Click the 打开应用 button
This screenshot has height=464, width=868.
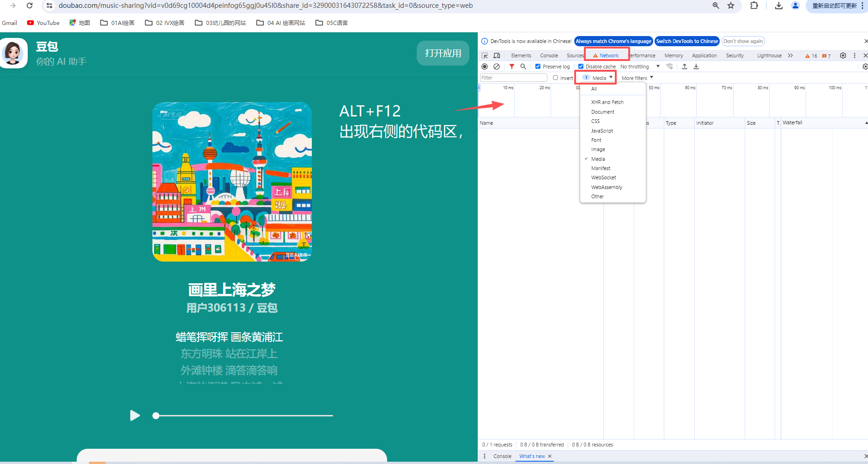pyautogui.click(x=443, y=53)
